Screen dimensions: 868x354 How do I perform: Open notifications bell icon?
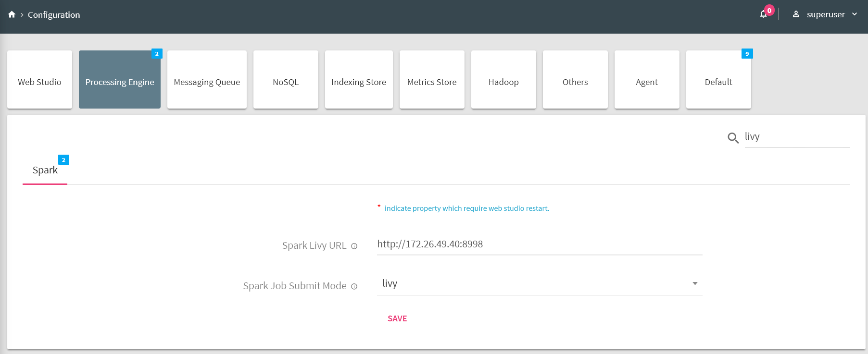763,14
